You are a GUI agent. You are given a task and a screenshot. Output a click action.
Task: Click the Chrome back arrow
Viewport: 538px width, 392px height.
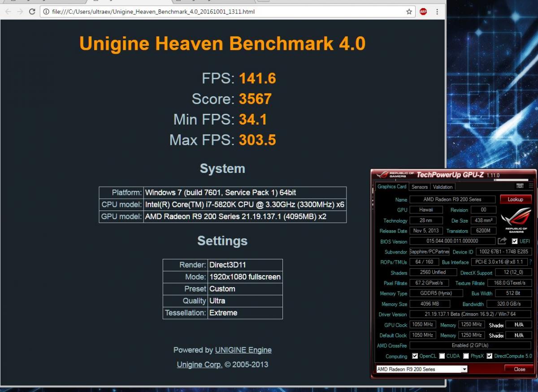(8, 12)
